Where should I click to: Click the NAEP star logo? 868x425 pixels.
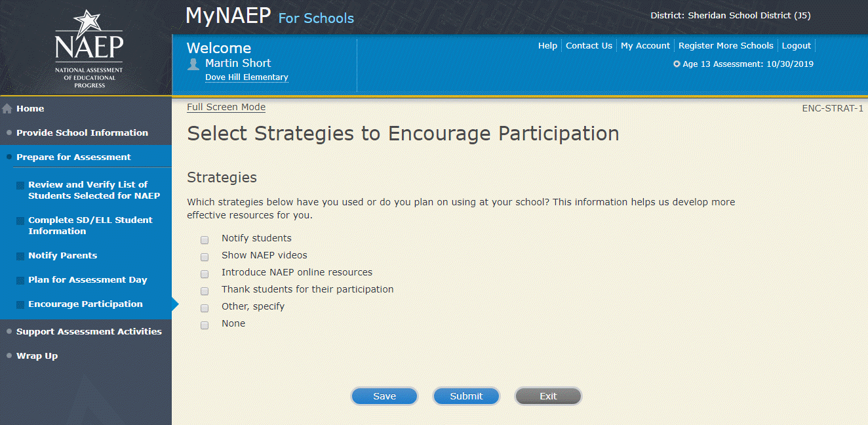coord(89,49)
